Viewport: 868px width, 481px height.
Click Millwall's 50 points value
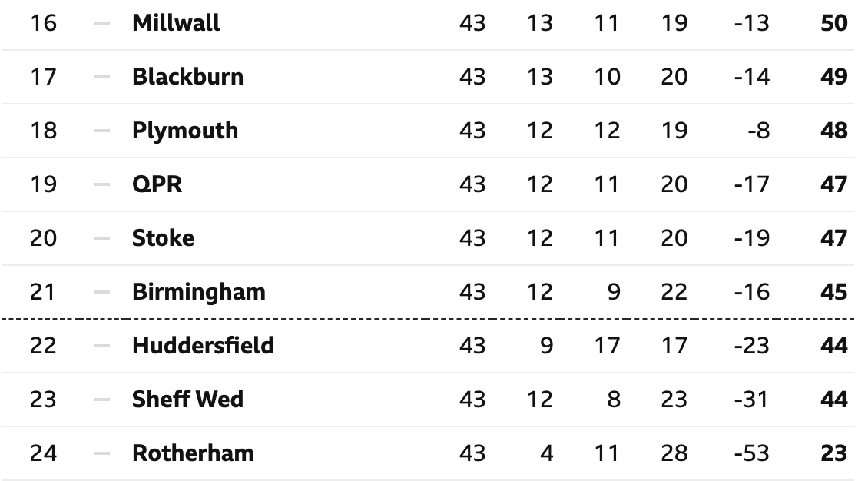833,23
